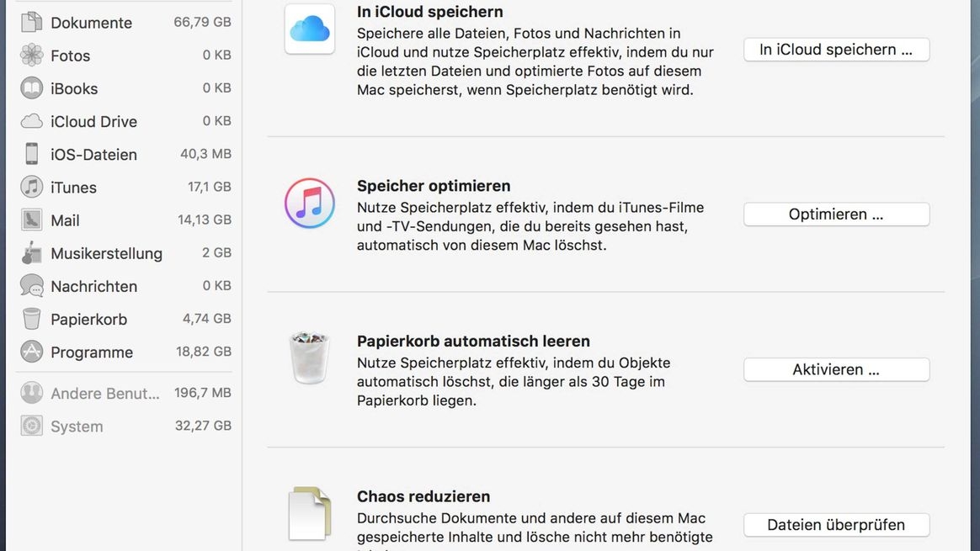Click the Programme App Store icon
Viewport: 980px width, 551px height.
point(31,352)
